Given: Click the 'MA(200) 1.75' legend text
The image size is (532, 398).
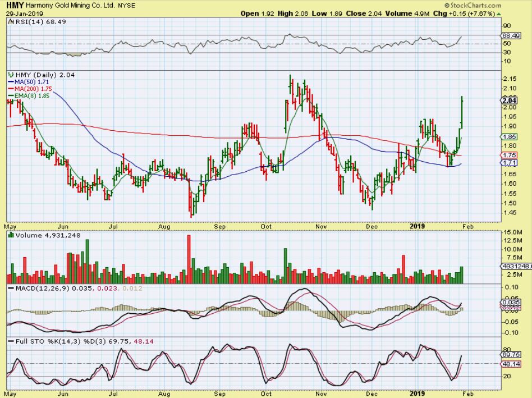Looking at the screenshot, I should point(33,89).
